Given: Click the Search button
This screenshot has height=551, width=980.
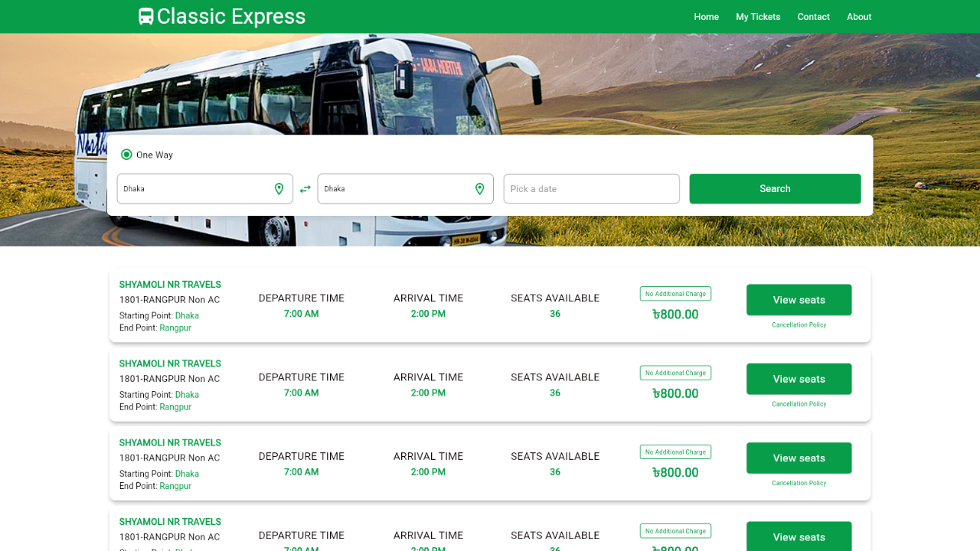Looking at the screenshot, I should 775,188.
